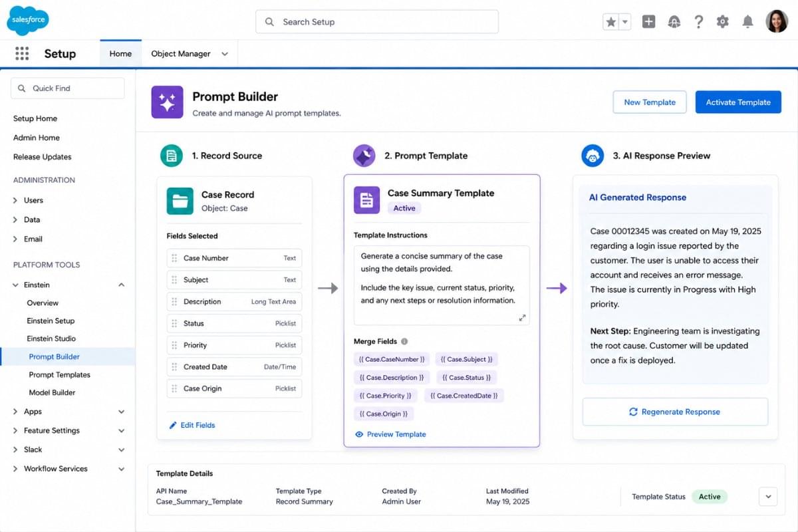The image size is (798, 532).
Task: Collapse the Einstein section chevron
Action: pos(121,285)
